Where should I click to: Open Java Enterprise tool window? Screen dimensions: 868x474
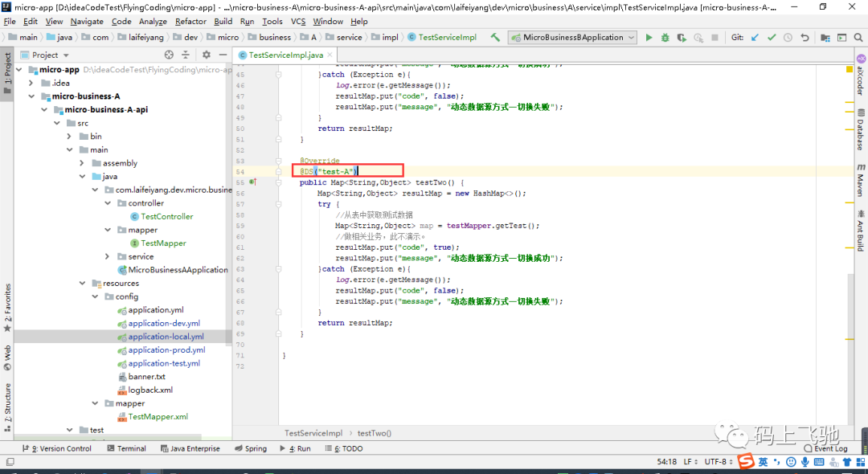190,448
